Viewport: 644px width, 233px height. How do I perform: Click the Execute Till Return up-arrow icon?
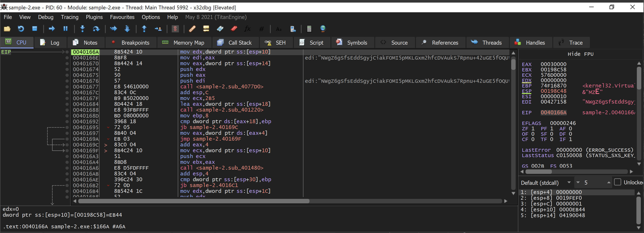click(x=144, y=29)
